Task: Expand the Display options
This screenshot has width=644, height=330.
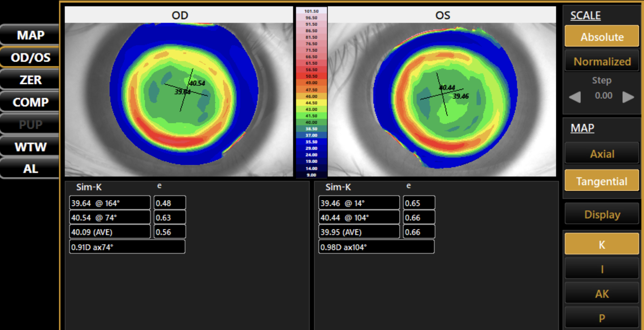Action: 602,214
